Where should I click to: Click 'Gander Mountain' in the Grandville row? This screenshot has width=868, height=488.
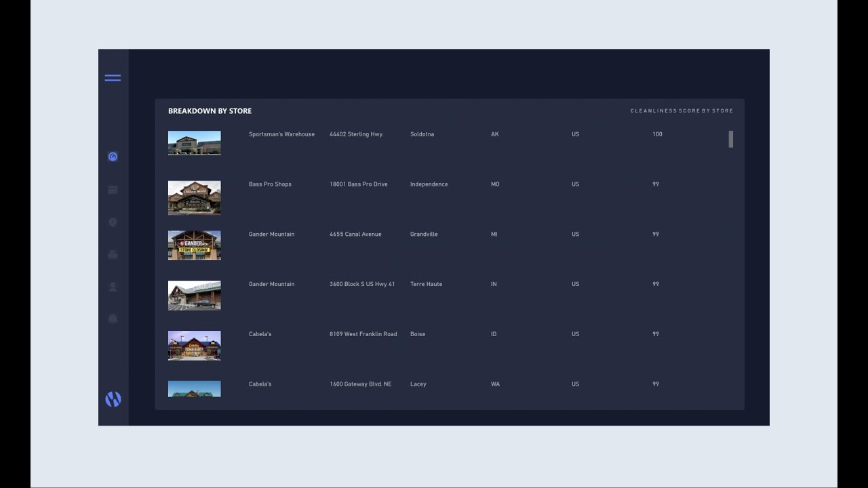tap(271, 235)
